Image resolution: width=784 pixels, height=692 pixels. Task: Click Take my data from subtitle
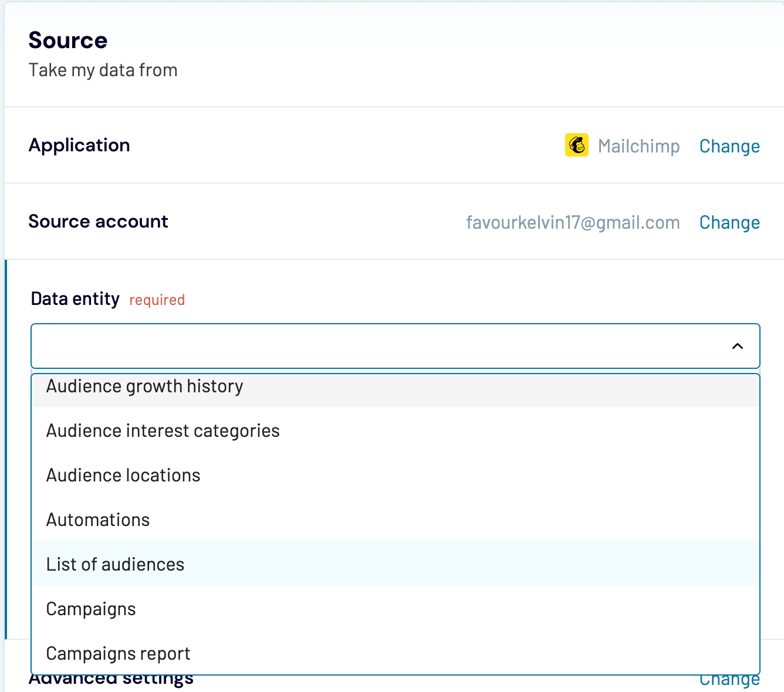103,70
